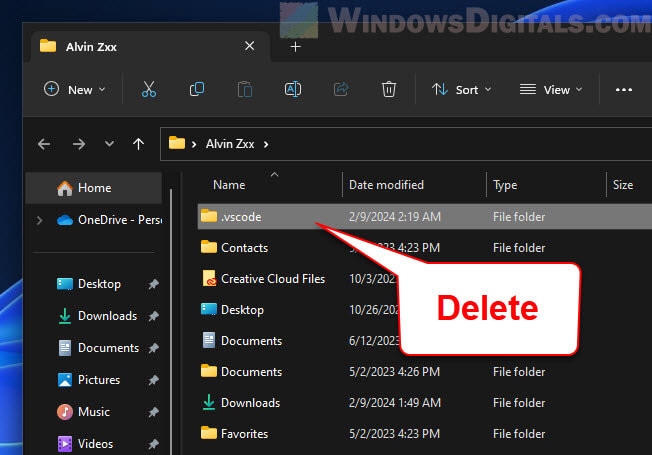Click the .vscode folder icon
The height and width of the screenshot is (455, 652).
tap(209, 216)
